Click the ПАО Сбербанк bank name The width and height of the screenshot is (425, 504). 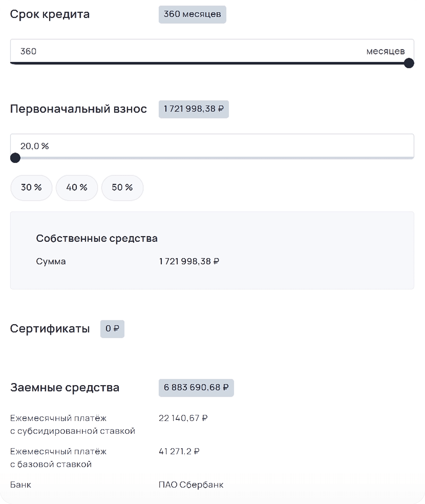191,485
